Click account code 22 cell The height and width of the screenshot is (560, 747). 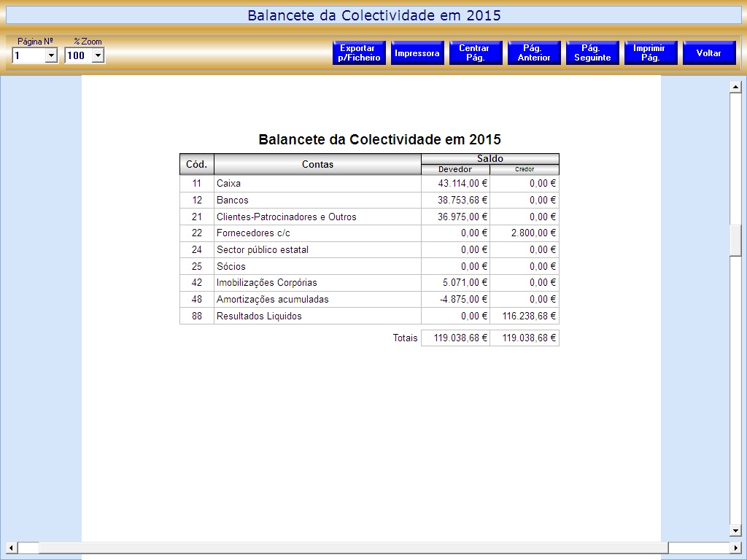pyautogui.click(x=197, y=233)
